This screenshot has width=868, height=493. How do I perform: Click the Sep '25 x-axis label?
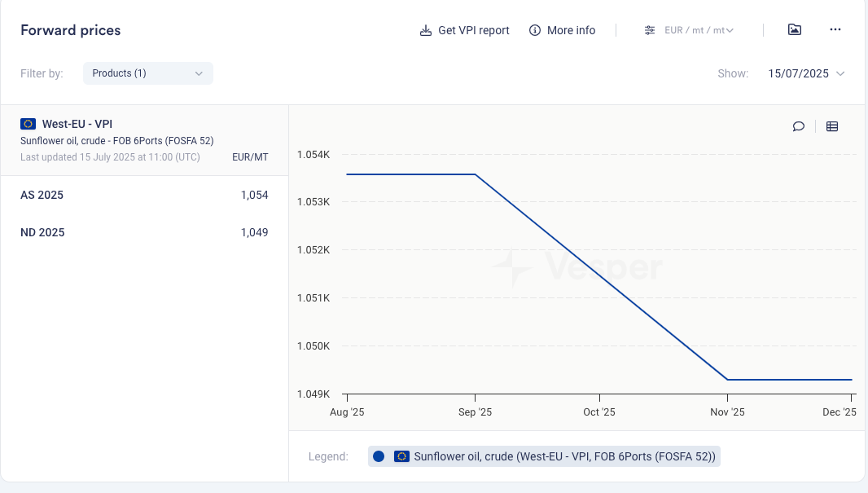tap(476, 412)
